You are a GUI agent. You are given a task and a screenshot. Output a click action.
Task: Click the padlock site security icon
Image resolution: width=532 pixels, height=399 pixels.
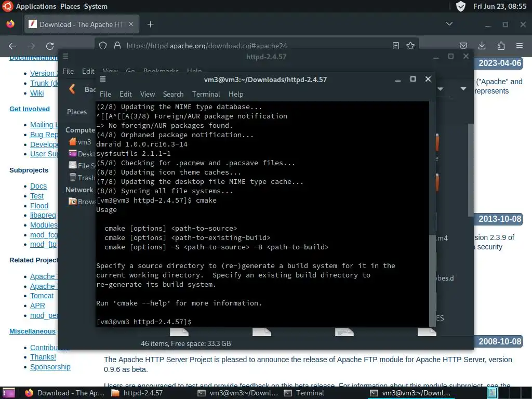pos(117,46)
